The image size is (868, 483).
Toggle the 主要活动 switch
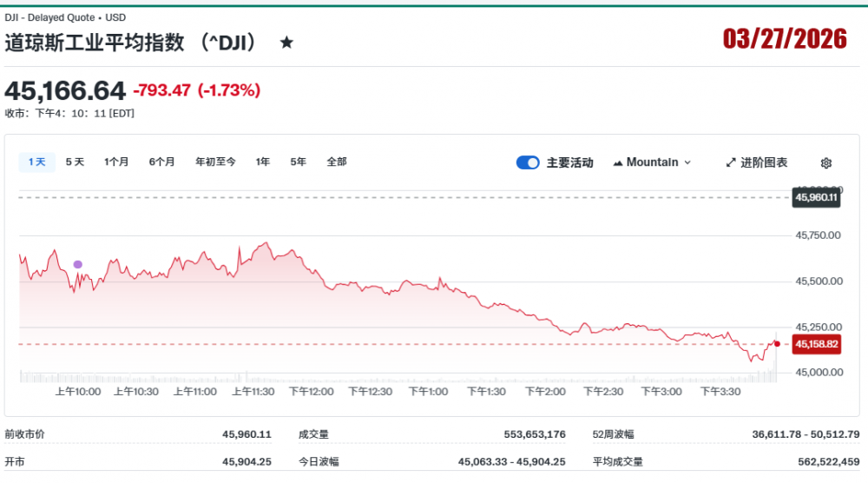(528, 162)
